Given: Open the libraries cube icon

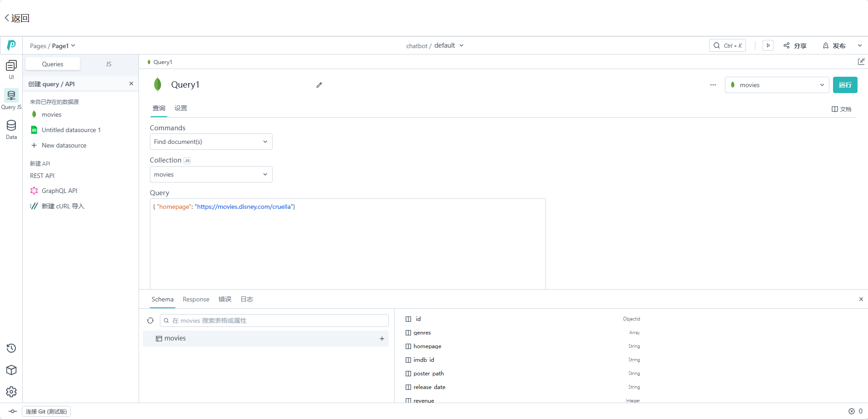Looking at the screenshot, I should point(11,370).
